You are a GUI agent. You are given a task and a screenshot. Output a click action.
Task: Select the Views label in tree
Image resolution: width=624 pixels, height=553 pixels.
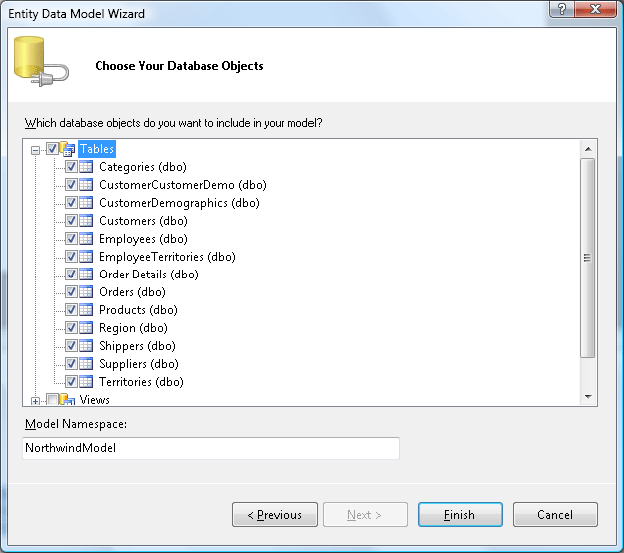coord(95,399)
